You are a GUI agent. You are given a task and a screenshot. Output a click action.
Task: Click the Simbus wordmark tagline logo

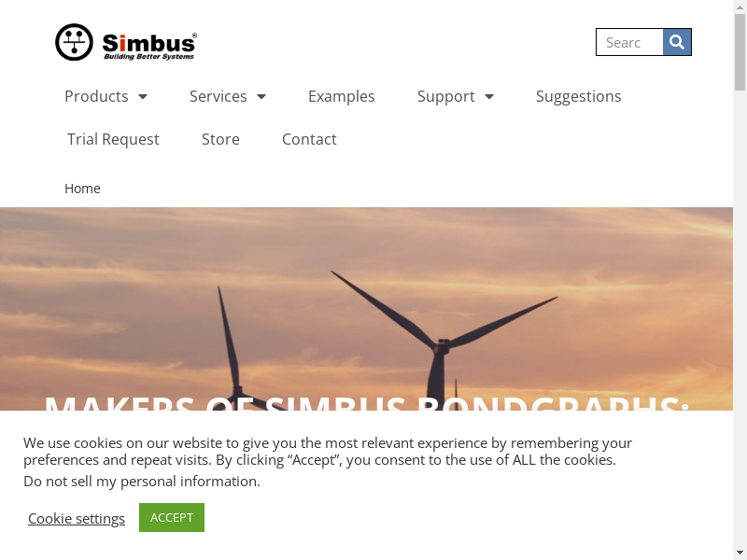pyautogui.click(x=149, y=46)
